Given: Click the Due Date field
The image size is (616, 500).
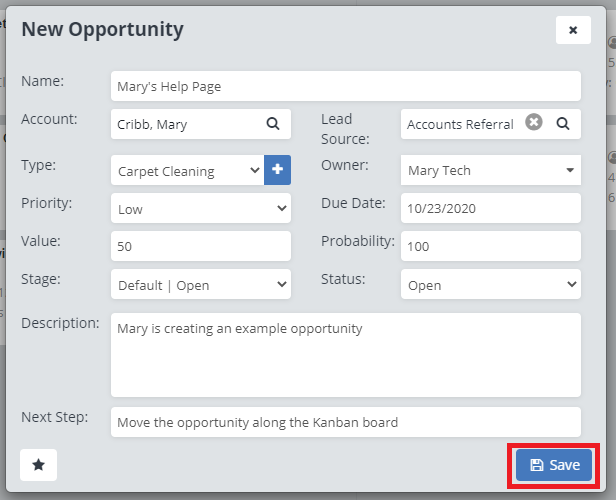Looking at the screenshot, I should (x=490, y=209).
